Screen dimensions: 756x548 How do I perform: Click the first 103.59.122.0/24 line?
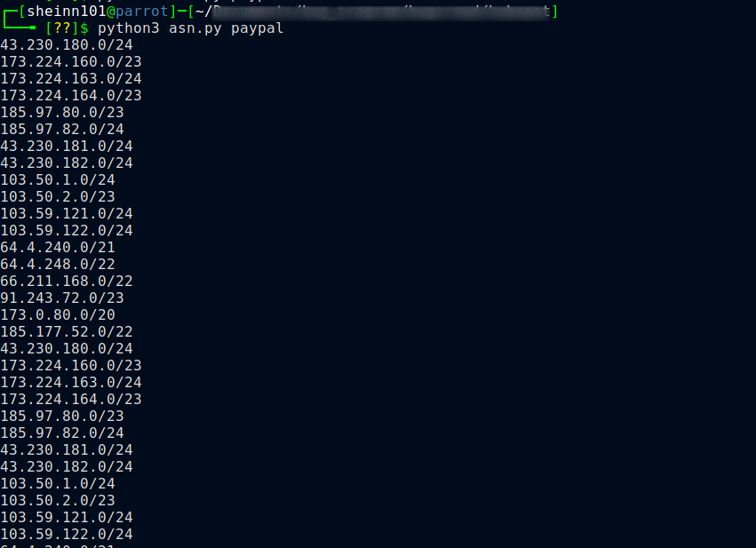pos(67,230)
